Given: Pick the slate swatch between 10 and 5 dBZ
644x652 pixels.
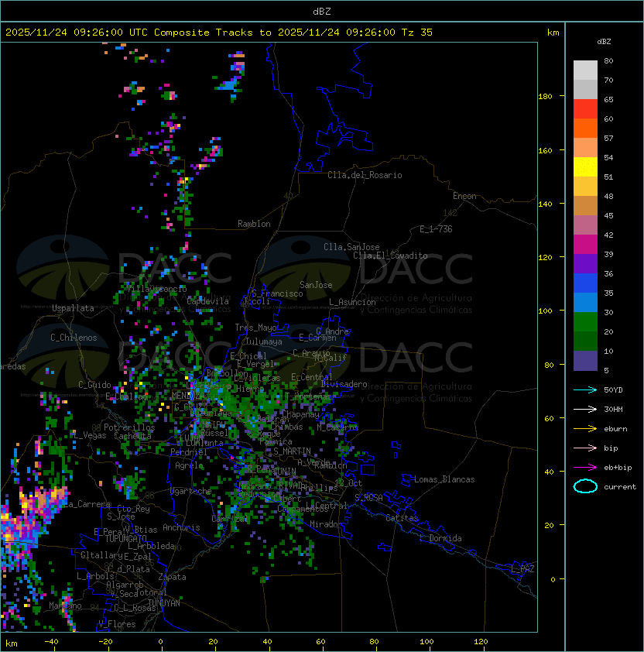Looking at the screenshot, I should point(585,361).
